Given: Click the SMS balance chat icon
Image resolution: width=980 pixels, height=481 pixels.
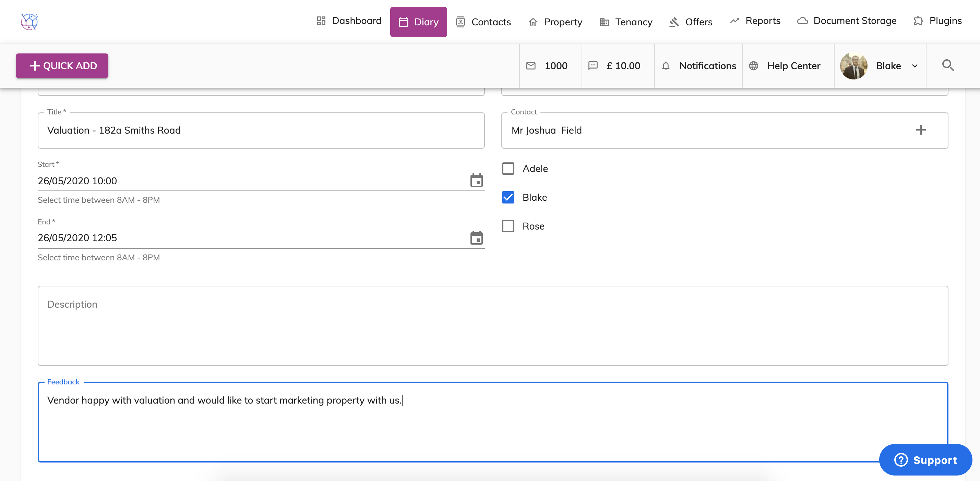Looking at the screenshot, I should pyautogui.click(x=593, y=66).
